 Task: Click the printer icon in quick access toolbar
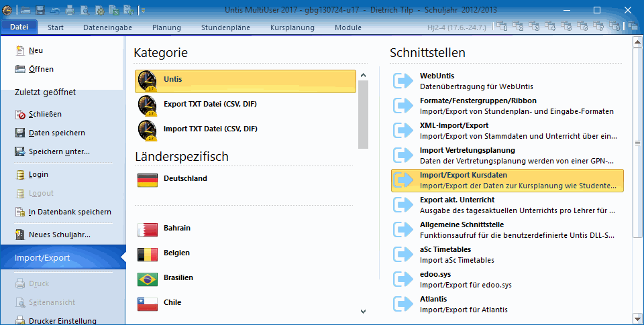[x=70, y=10]
